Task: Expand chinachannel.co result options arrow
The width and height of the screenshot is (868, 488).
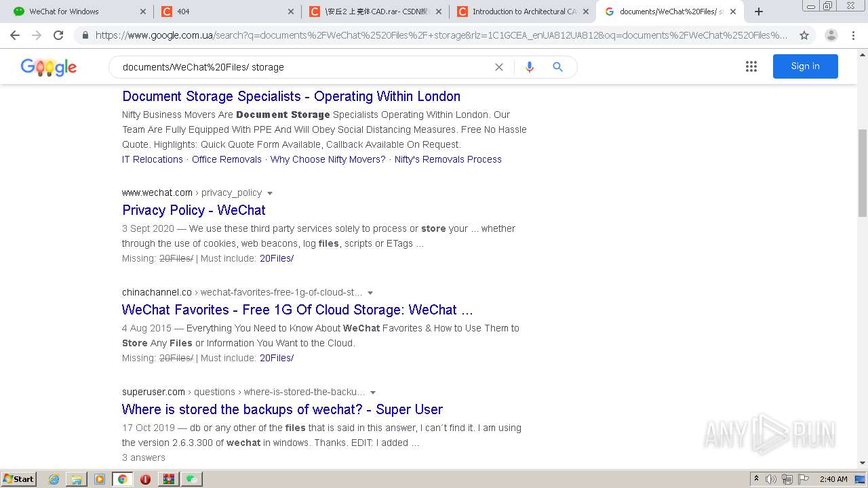Action: pos(370,293)
